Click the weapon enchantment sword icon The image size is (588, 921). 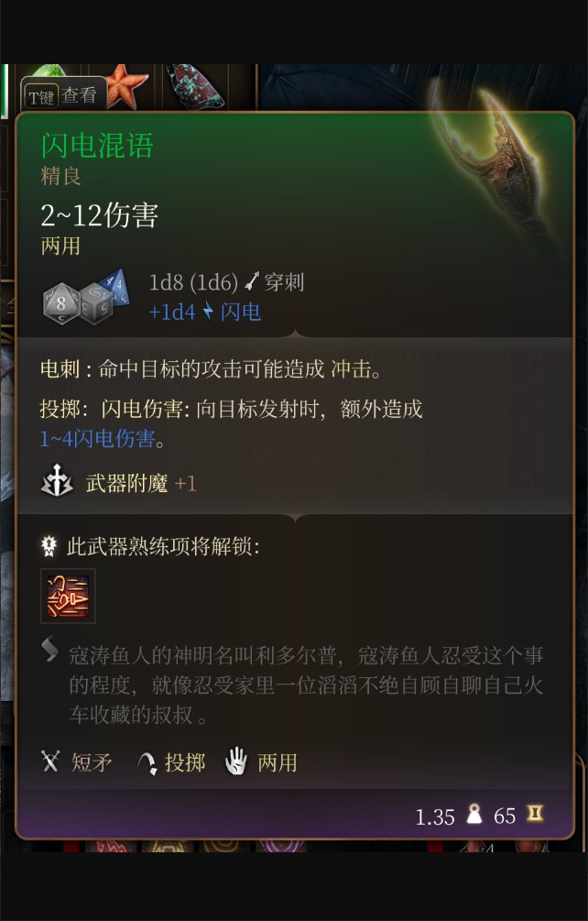click(x=57, y=482)
